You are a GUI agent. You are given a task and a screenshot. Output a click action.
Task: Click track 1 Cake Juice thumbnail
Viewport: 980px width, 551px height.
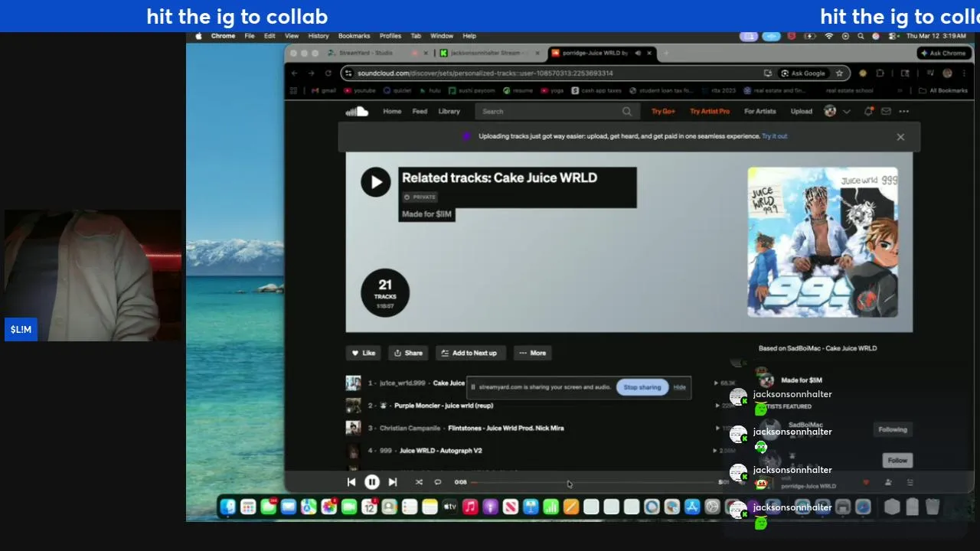[353, 383]
